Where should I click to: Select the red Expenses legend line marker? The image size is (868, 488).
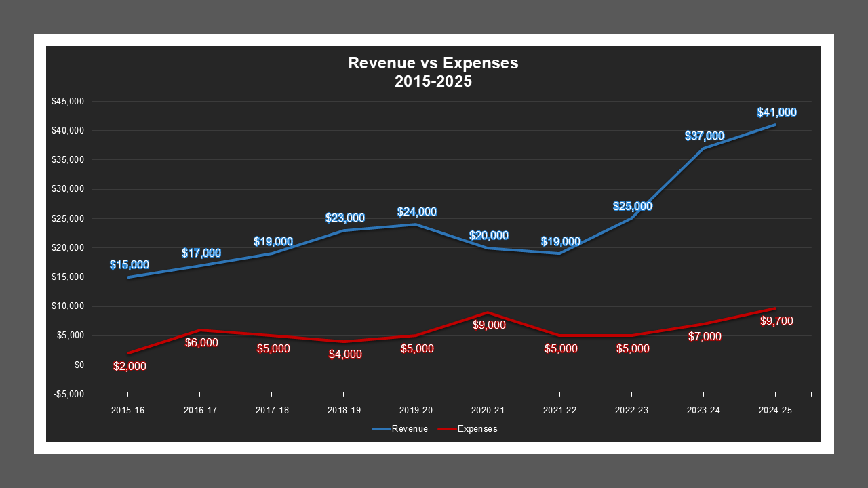click(446, 429)
